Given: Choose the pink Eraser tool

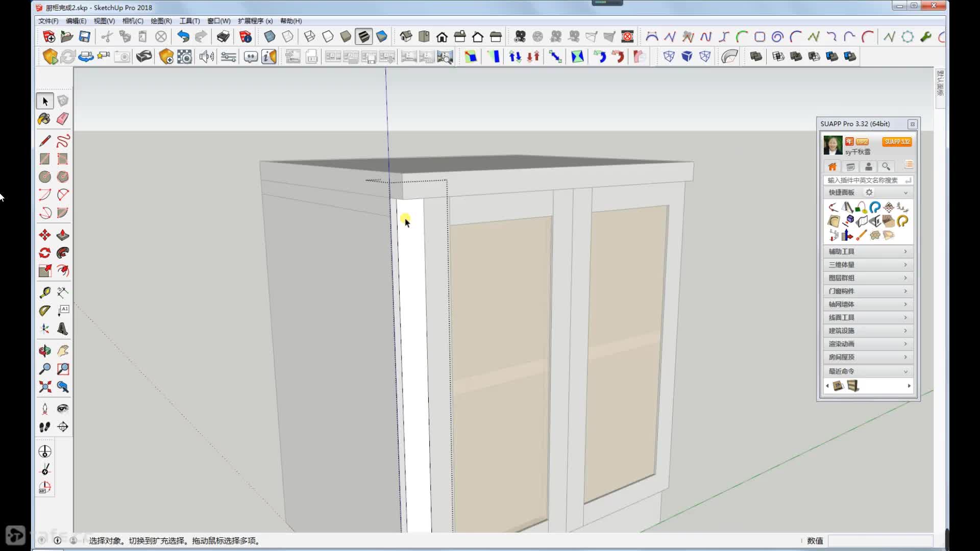Looking at the screenshot, I should point(63,119).
